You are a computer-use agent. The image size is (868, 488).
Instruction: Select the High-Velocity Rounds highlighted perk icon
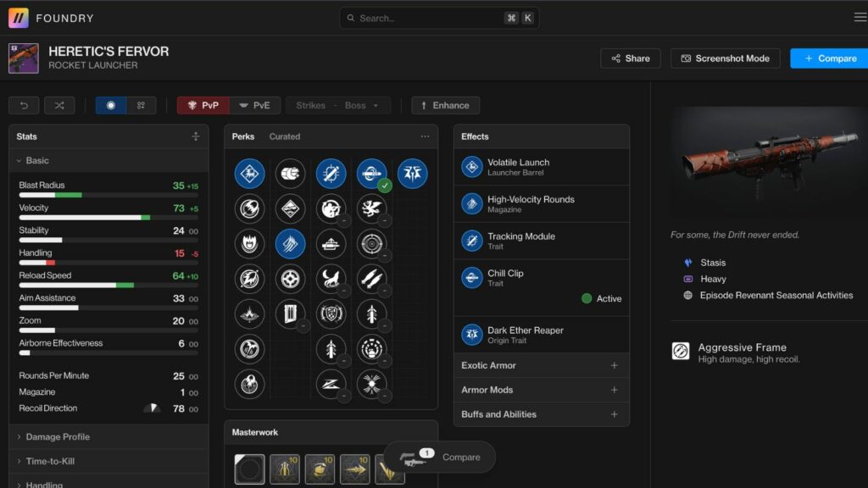click(290, 243)
